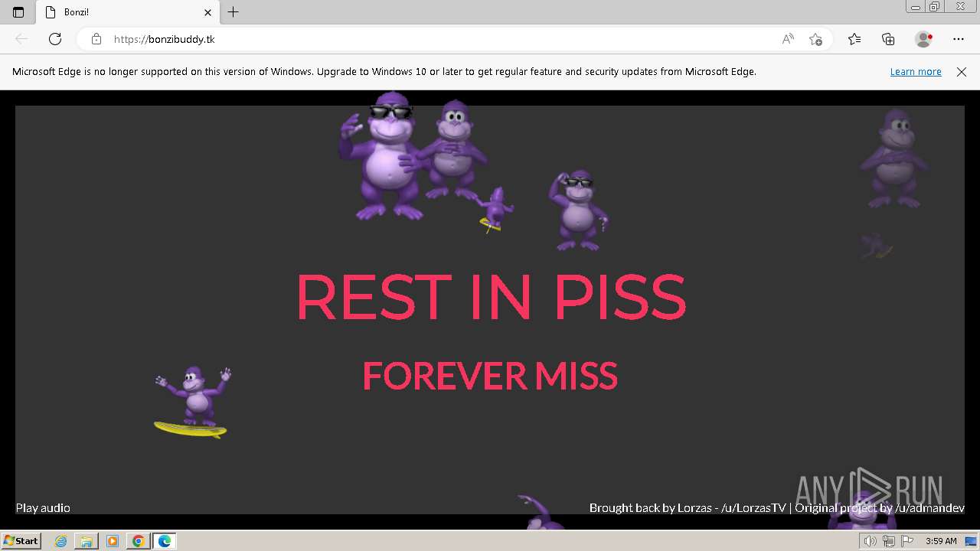Switch to Microsoft Edge taskbar button
Viewport: 980px width, 551px height.
164,541
